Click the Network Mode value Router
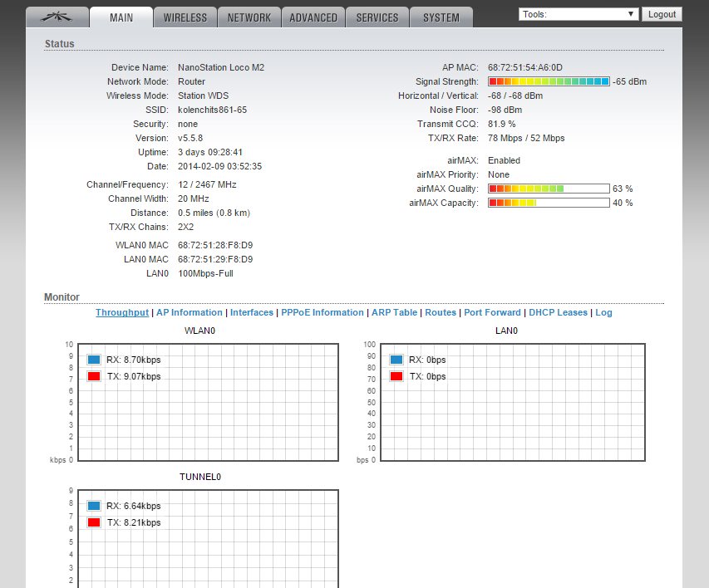Viewport: 709px width, 588px height. (192, 81)
